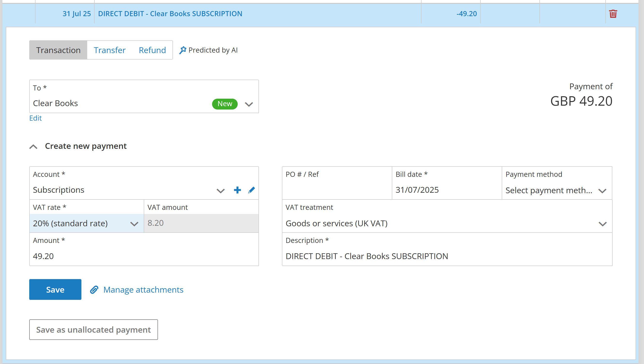The width and height of the screenshot is (644, 364).
Task: Select the Transaction tab
Action: coord(58,50)
